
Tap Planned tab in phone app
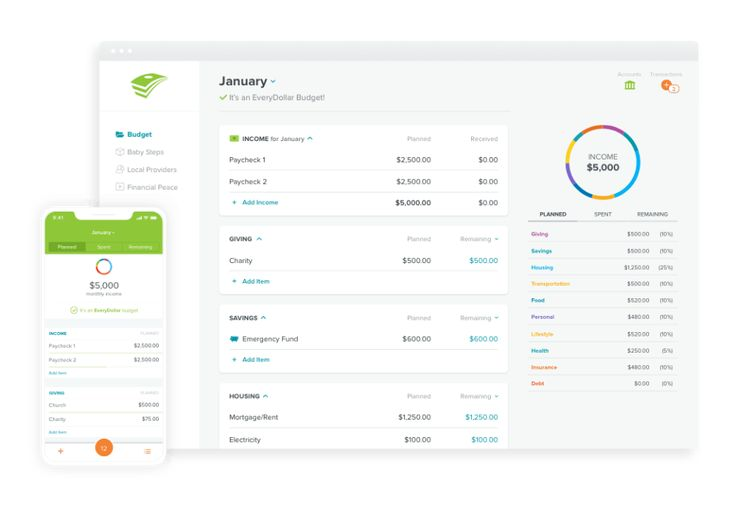tap(67, 247)
